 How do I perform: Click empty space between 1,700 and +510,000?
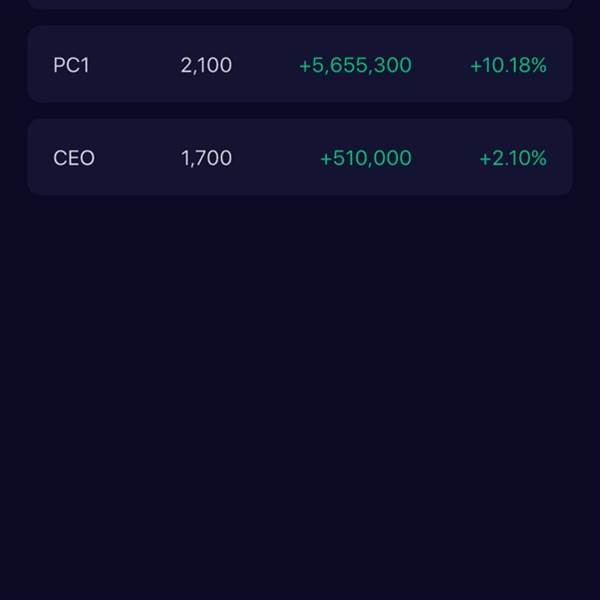click(275, 158)
